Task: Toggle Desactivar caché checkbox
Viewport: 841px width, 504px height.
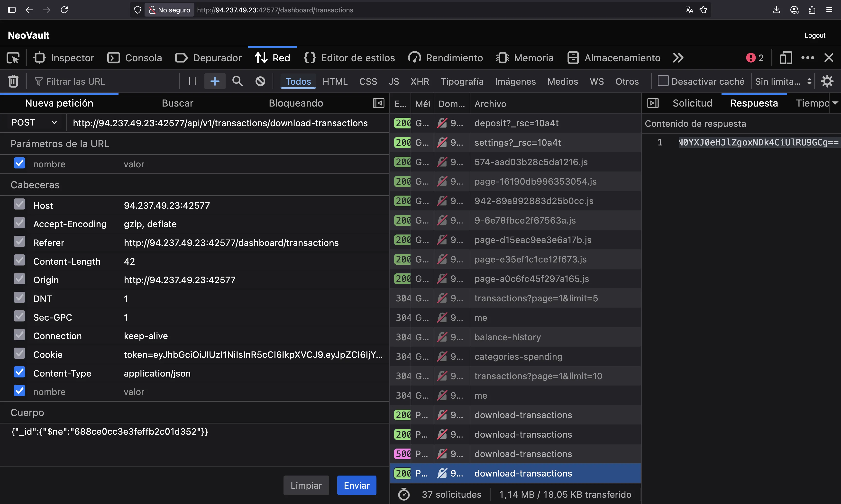Action: (x=663, y=81)
